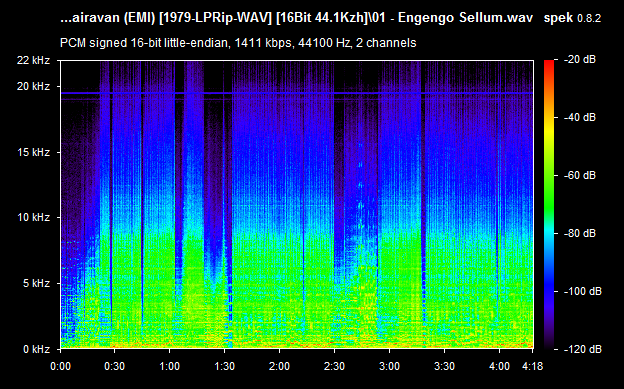
Task: Click the 22 kHz frequency axis label
Action: 33,61
